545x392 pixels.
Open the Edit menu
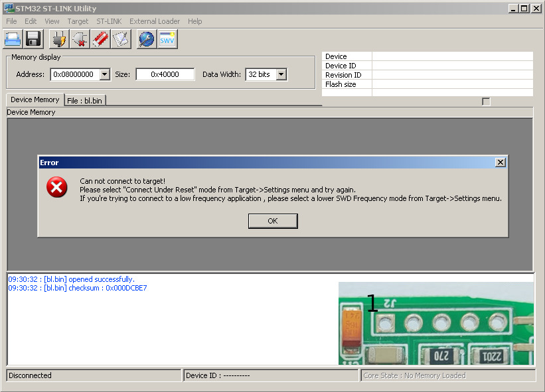31,21
